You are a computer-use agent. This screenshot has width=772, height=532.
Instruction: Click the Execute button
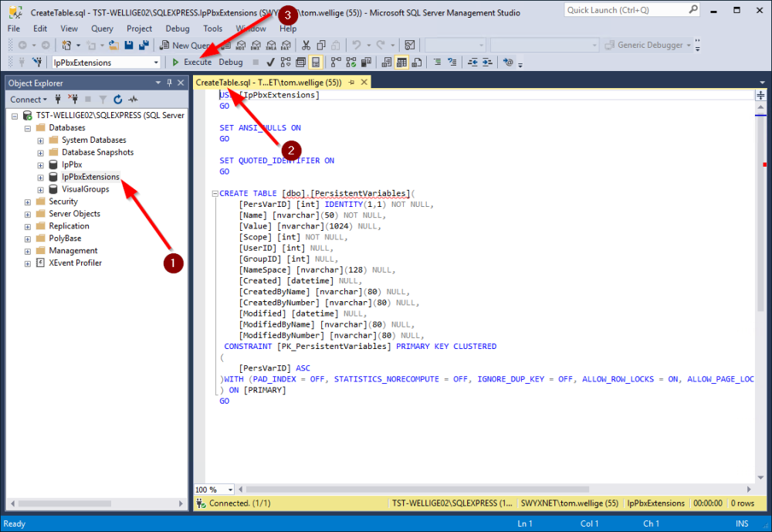pos(192,62)
